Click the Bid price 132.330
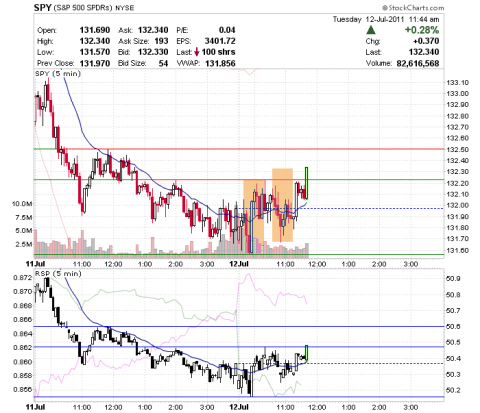 point(153,52)
